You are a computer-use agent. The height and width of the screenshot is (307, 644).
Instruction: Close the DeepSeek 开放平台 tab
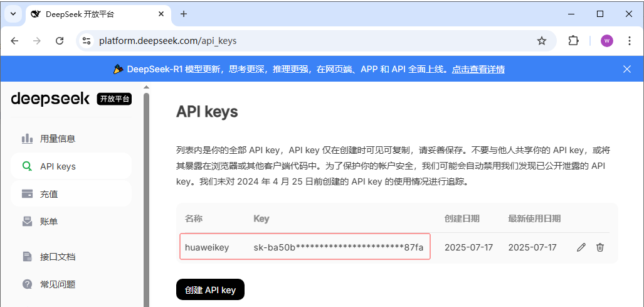(x=161, y=14)
